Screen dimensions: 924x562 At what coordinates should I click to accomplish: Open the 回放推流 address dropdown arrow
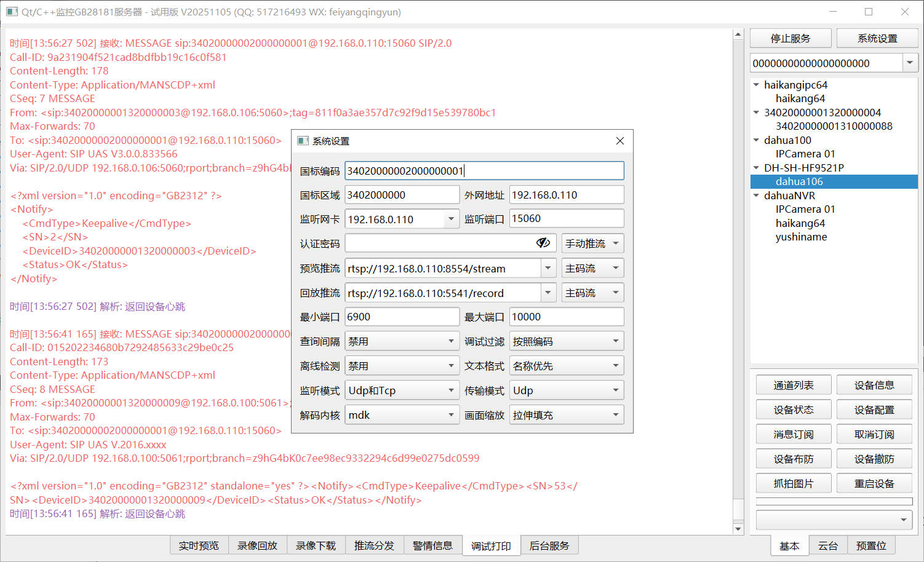tap(548, 293)
